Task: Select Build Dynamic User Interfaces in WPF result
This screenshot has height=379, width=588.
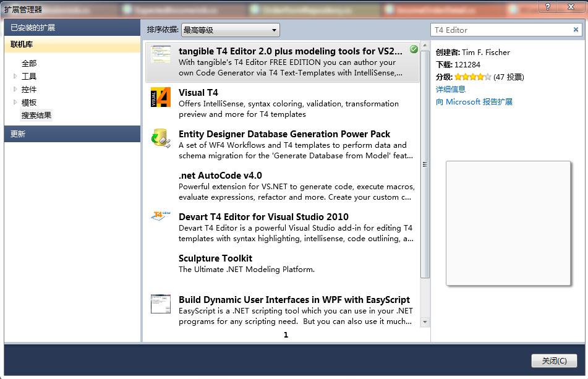Action: point(294,300)
